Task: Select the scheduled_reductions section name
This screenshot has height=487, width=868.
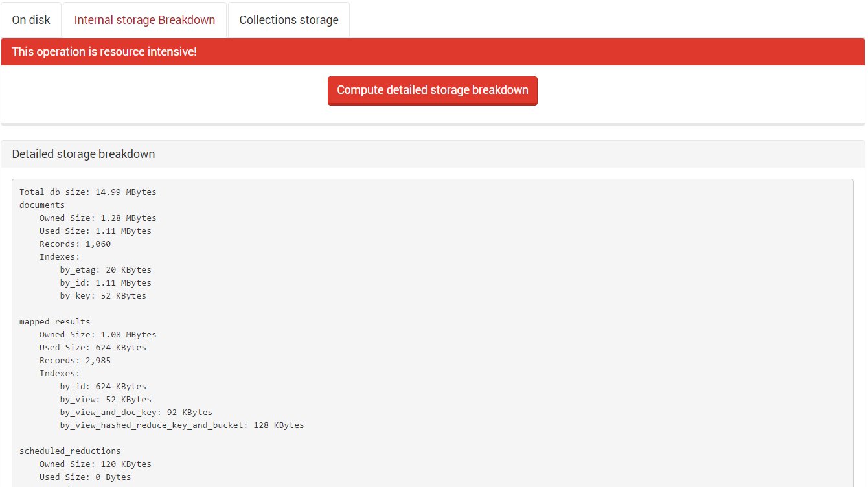Action: coord(70,451)
